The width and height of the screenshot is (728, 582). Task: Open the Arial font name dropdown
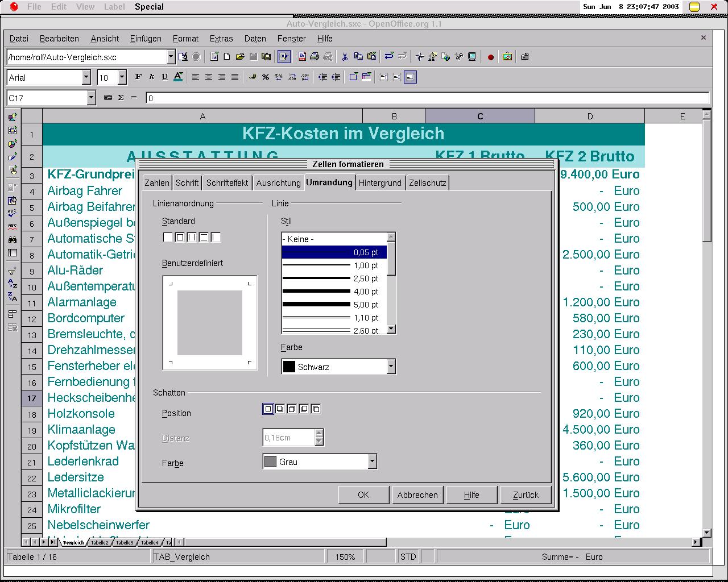coord(86,77)
